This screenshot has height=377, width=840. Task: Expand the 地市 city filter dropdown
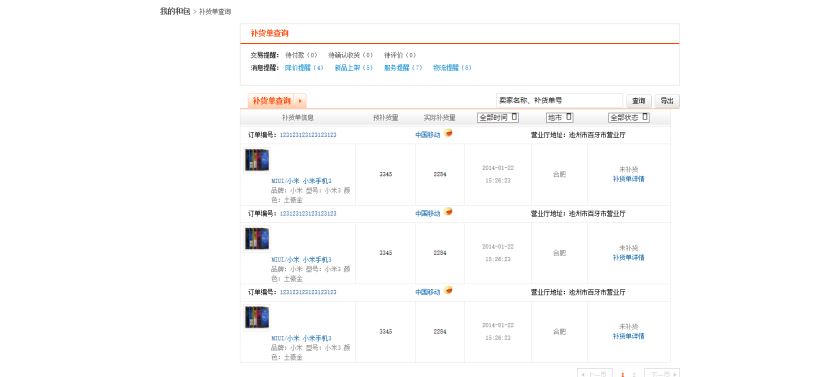click(559, 117)
